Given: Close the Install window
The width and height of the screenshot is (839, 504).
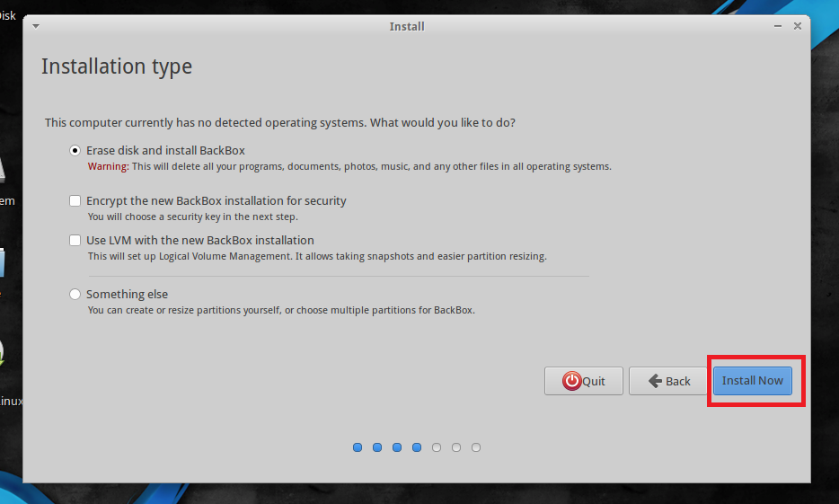Looking at the screenshot, I should point(798,26).
